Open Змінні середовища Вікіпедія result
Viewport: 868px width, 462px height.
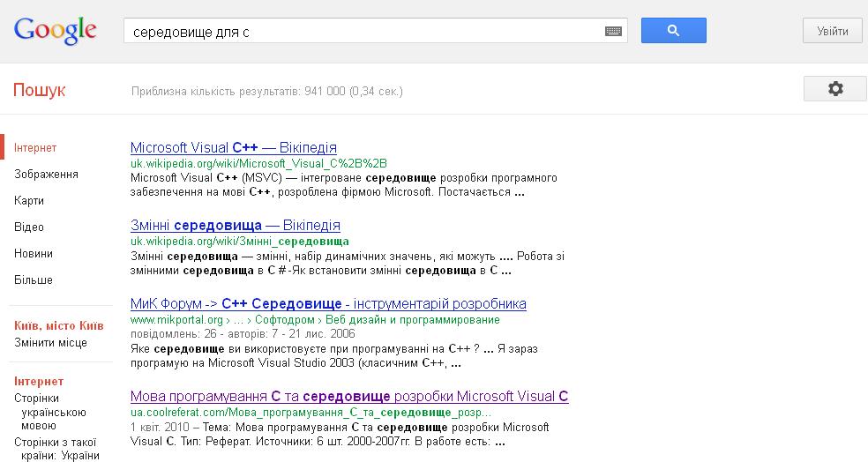click(x=235, y=226)
